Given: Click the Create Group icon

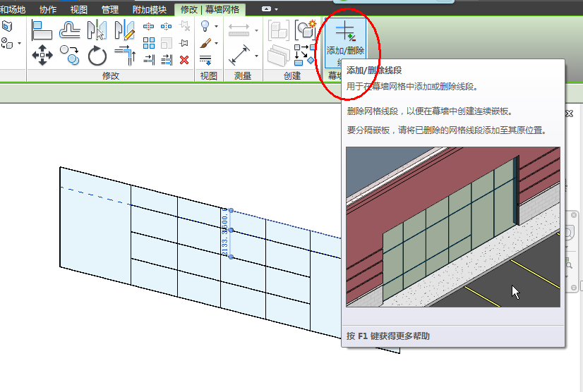Looking at the screenshot, I should [306, 30].
